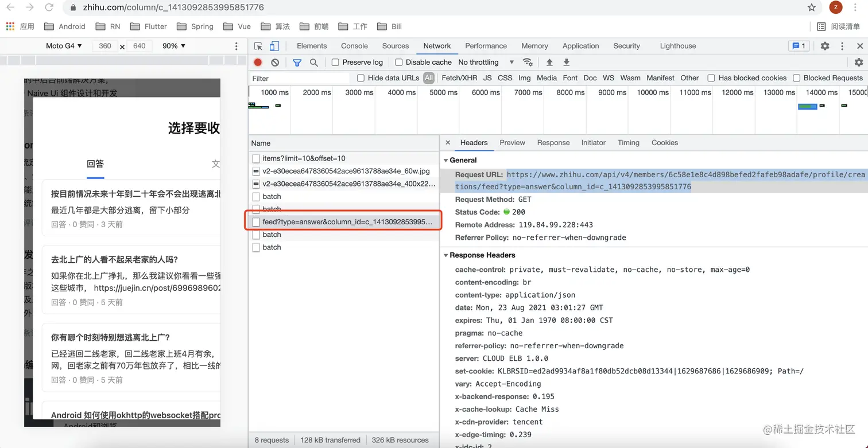Open the Timing tab of request
868x448 pixels.
coord(629,143)
